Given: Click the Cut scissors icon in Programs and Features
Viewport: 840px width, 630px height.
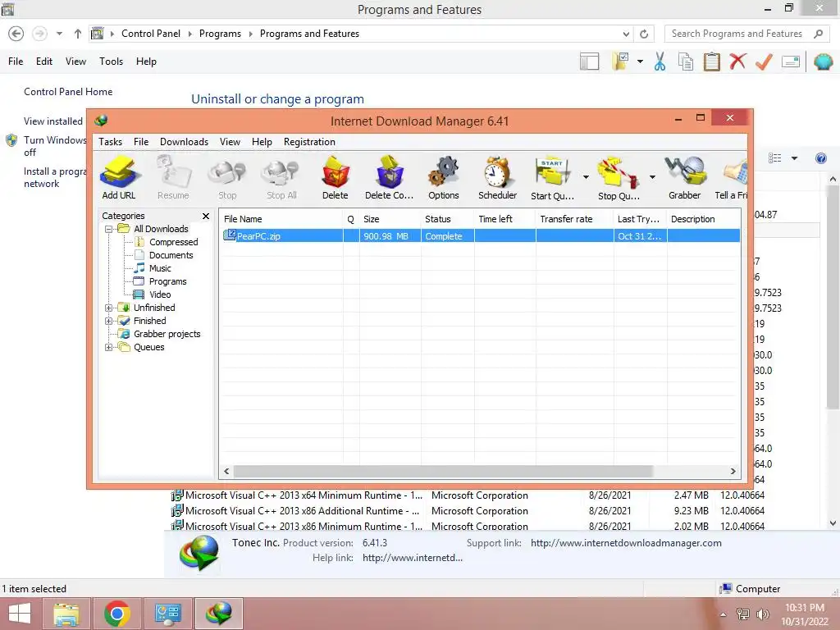Looking at the screenshot, I should click(x=660, y=62).
